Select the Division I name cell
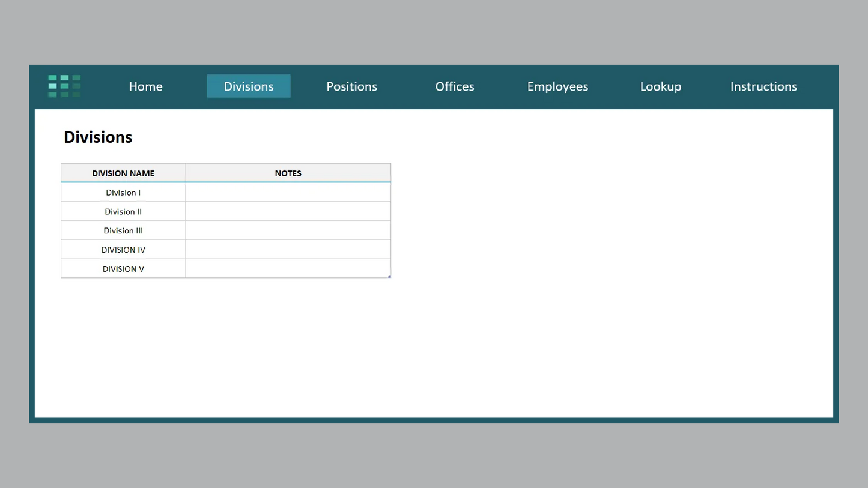 click(x=123, y=192)
